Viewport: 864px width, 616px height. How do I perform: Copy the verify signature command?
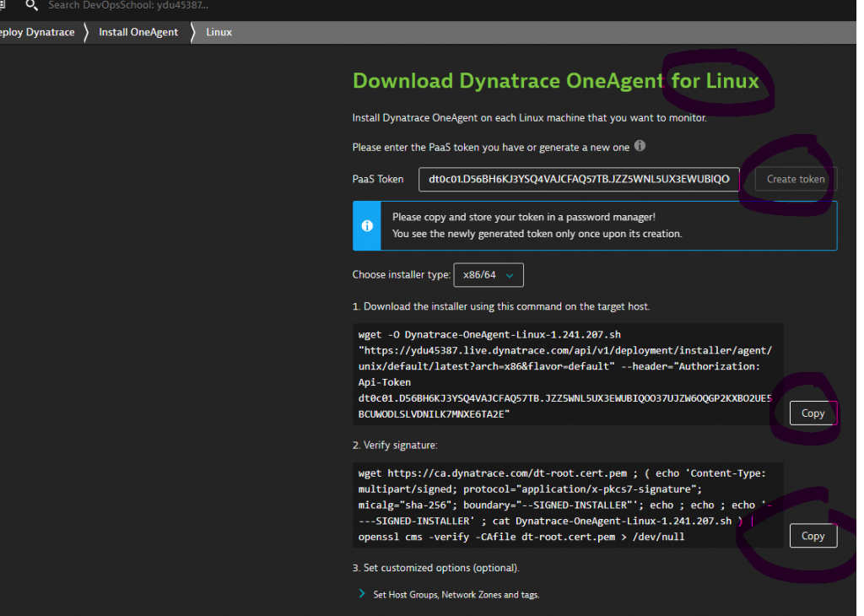pyautogui.click(x=813, y=536)
